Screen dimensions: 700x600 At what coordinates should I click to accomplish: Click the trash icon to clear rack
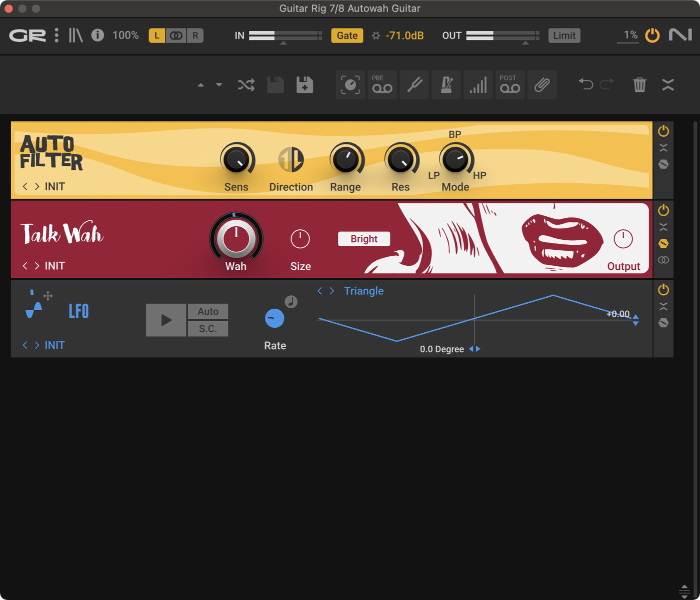[x=639, y=84]
